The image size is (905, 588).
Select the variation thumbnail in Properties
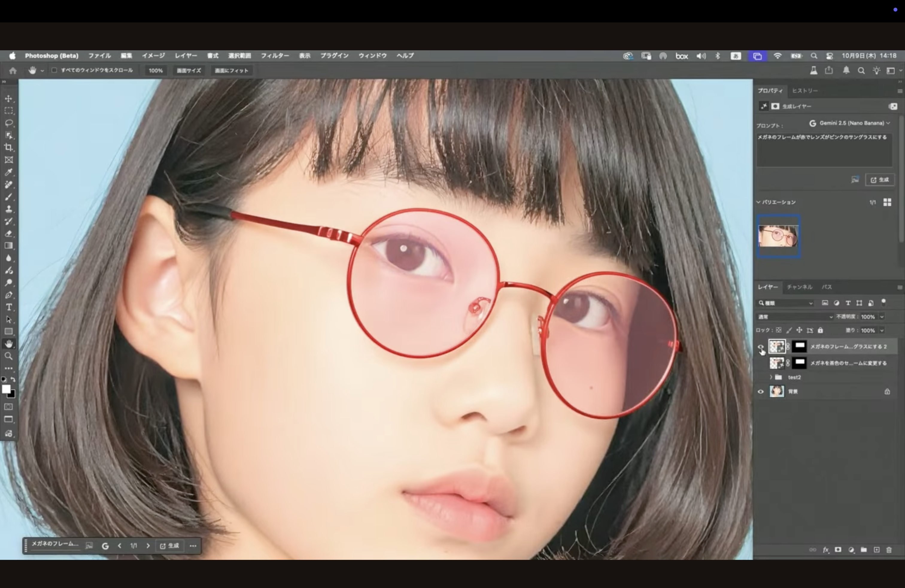[778, 236]
